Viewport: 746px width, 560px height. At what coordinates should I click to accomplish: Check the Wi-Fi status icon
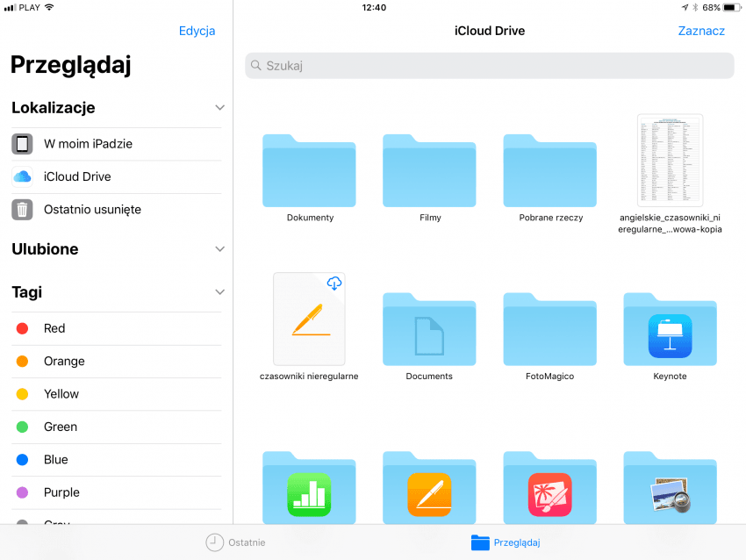coord(49,7)
